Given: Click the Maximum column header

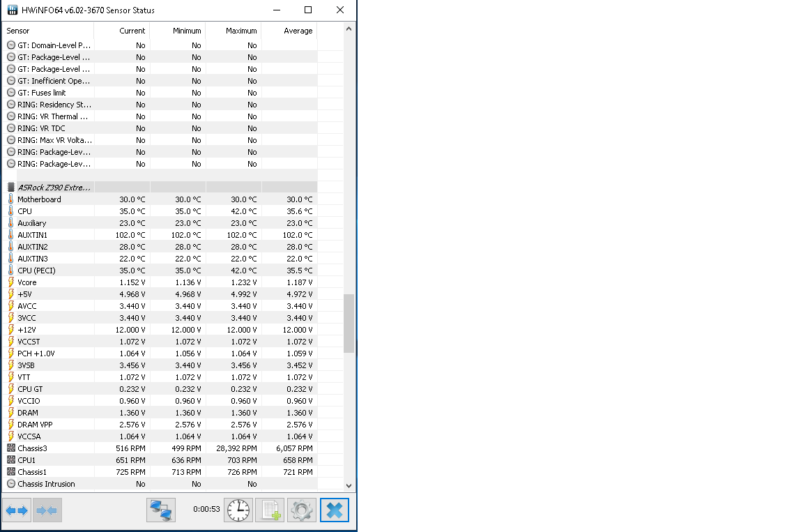Looking at the screenshot, I should click(234, 31).
